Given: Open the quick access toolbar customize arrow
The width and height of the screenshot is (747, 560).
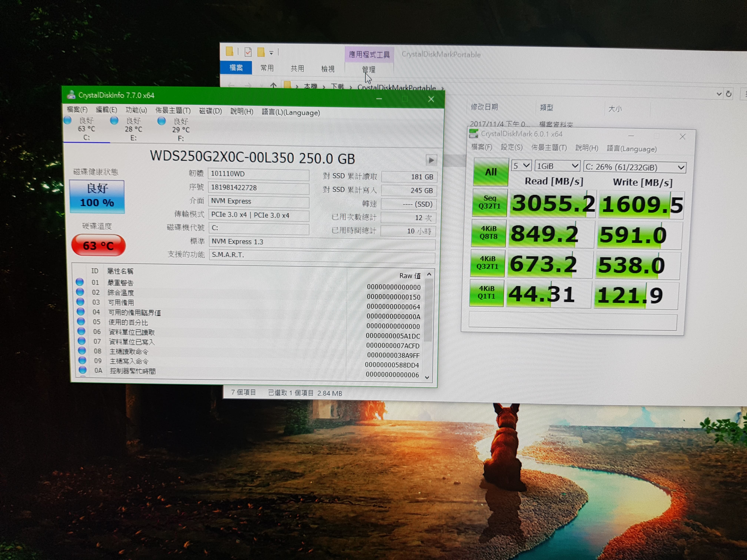Looking at the screenshot, I should point(271,53).
